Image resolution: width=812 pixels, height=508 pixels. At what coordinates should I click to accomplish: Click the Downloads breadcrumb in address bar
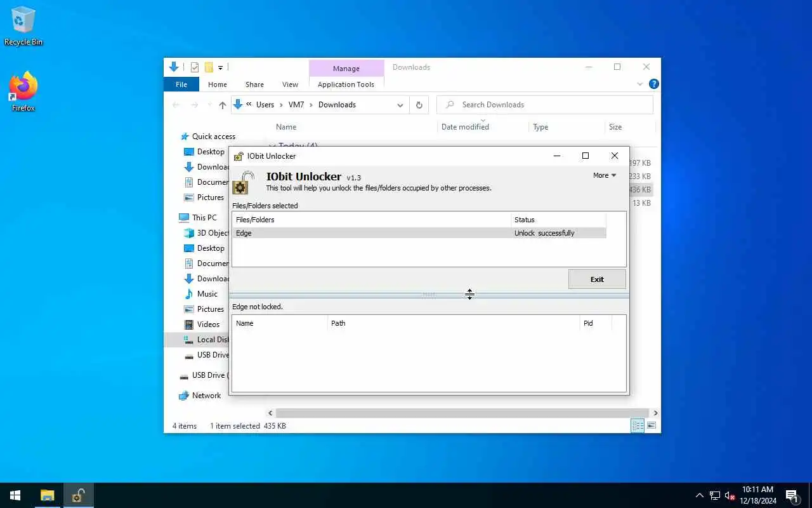coord(337,105)
